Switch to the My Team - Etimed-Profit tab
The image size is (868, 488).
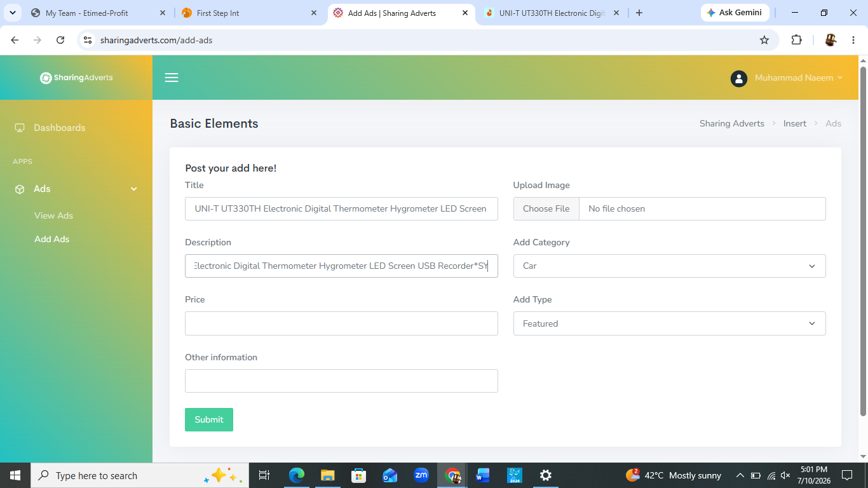click(x=99, y=13)
